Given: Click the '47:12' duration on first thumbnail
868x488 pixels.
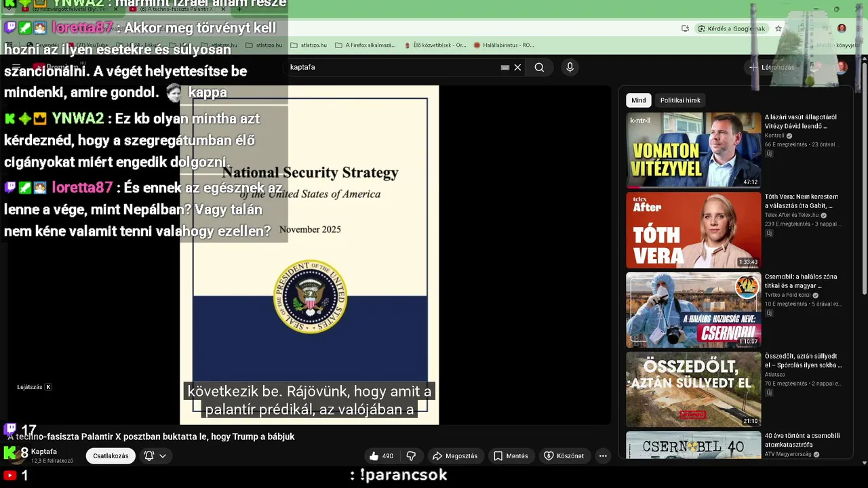Looking at the screenshot, I should (750, 182).
